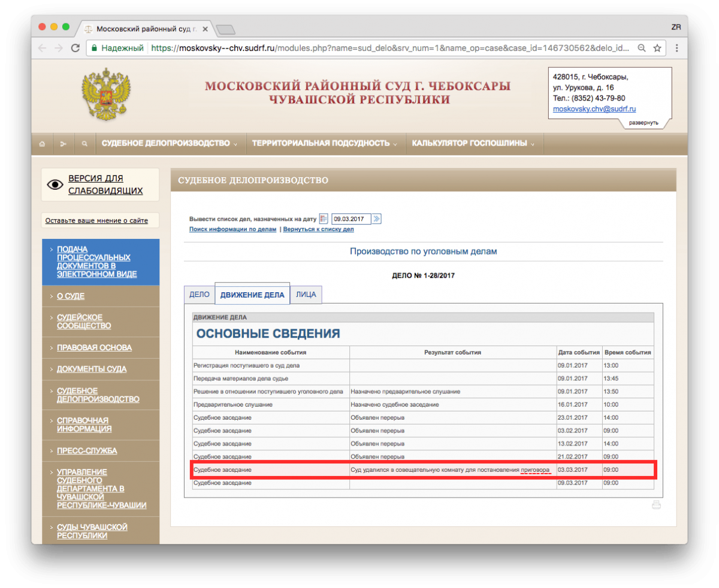Reload the page with the browser refresh icon
This screenshot has height=588, width=719.
point(75,48)
